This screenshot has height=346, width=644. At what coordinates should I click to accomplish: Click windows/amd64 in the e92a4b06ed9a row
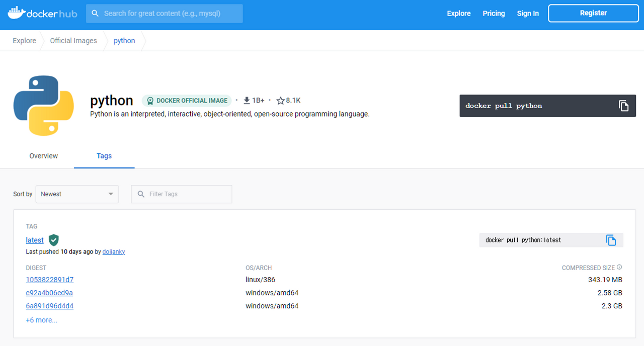[272, 293]
